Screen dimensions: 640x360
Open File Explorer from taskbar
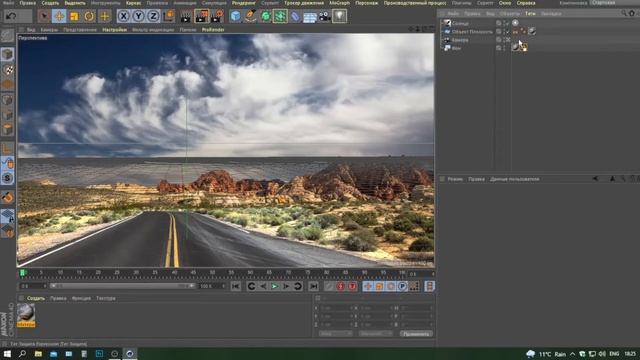point(38,354)
